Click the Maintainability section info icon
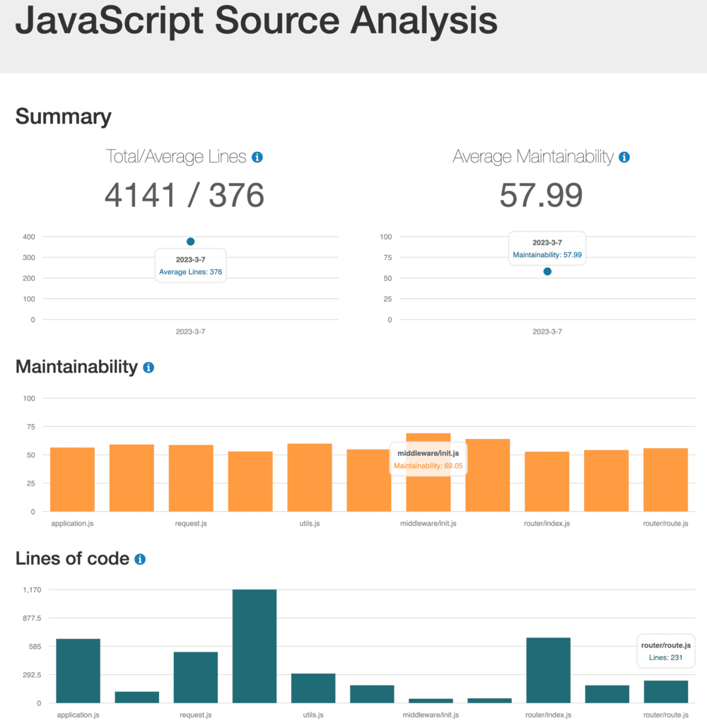The width and height of the screenshot is (707, 728). click(x=148, y=367)
